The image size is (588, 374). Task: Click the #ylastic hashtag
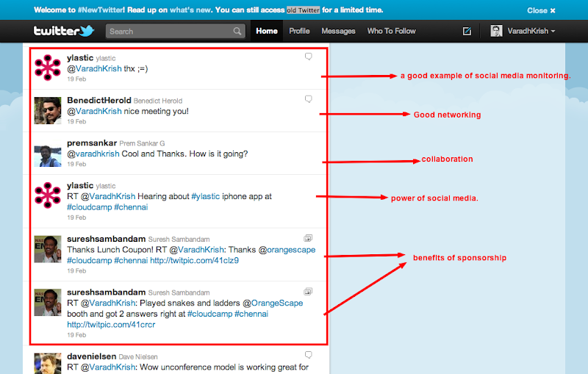coord(206,196)
